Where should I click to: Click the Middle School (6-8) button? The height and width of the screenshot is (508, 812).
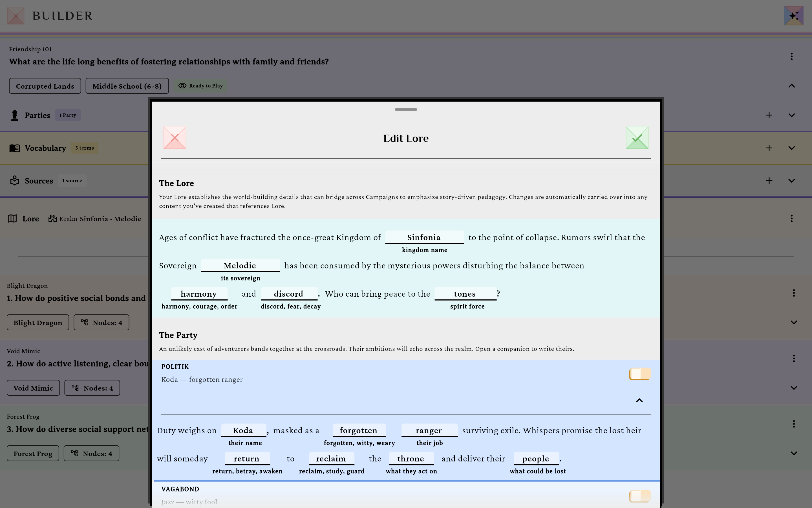pyautogui.click(x=127, y=86)
